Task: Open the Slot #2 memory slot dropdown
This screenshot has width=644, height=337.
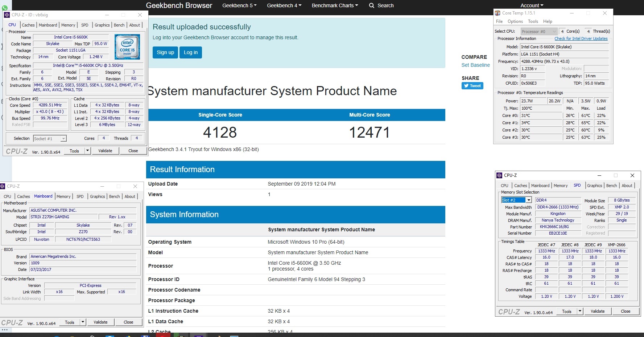Action: [x=516, y=200]
